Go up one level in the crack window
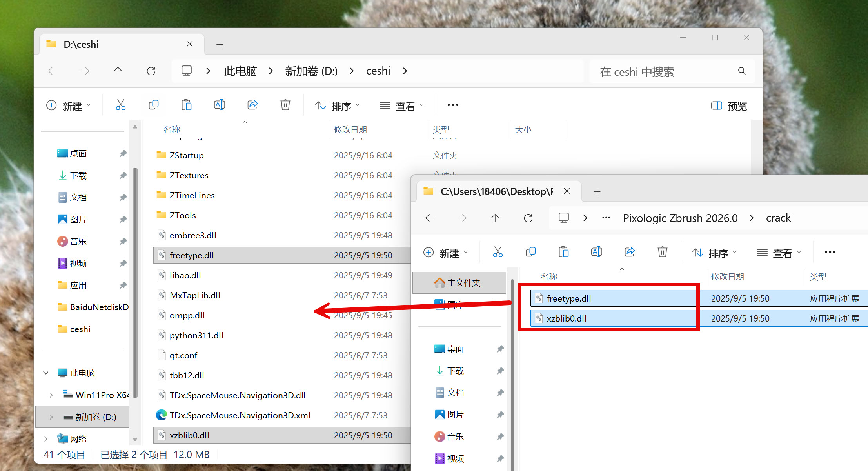The image size is (868, 471). (495, 218)
